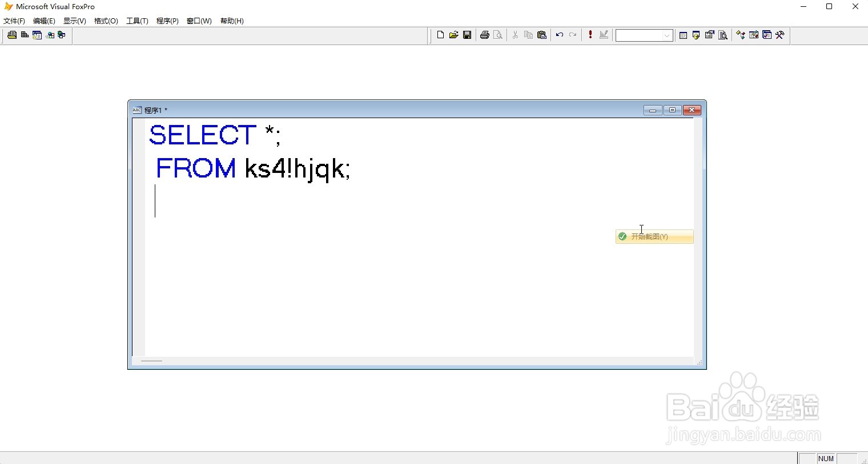
Task: Click the ks4!hjqk; text in the editor
Action: tap(298, 170)
